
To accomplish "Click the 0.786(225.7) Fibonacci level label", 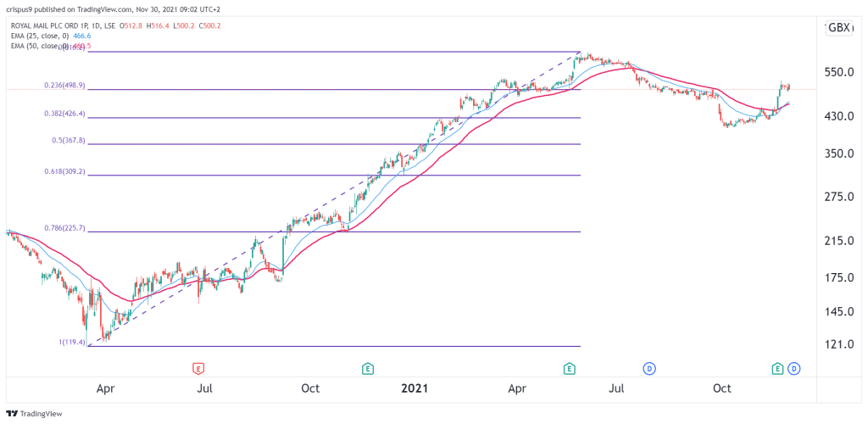I will coord(64,227).
